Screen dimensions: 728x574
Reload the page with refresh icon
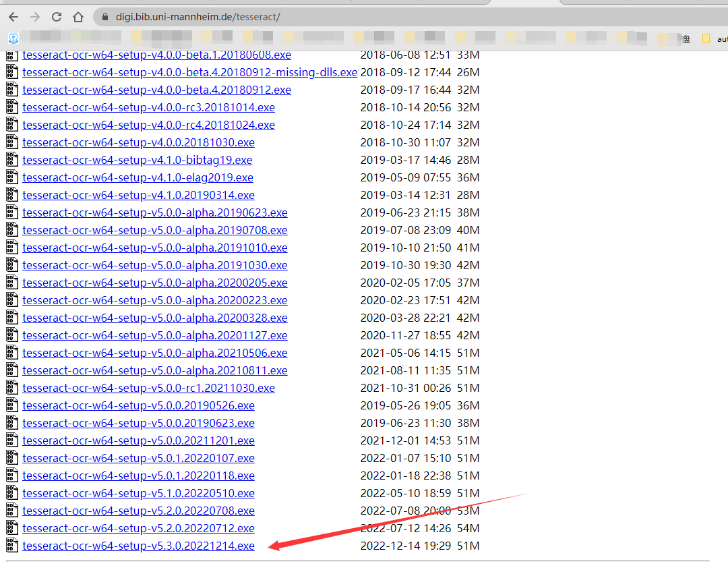pyautogui.click(x=57, y=17)
